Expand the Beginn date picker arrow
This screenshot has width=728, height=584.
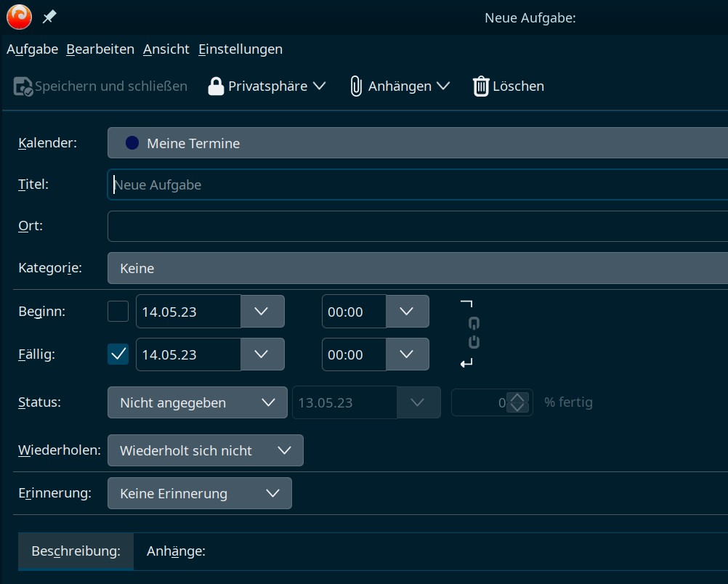262,312
